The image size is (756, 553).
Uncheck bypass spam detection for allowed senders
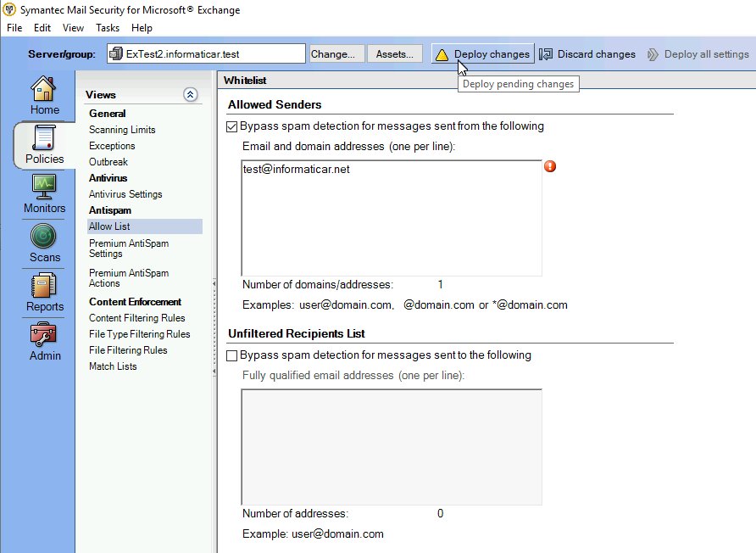[x=232, y=126]
